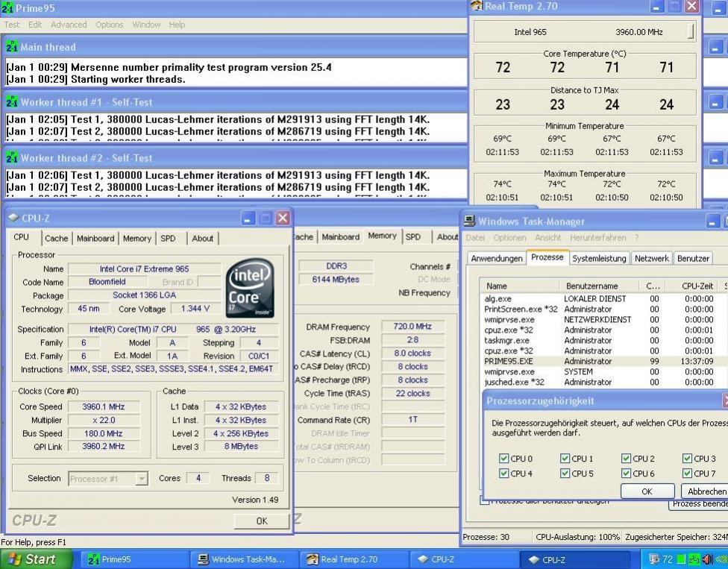Uncheck the CPU 4 affinity checkbox

503,474
